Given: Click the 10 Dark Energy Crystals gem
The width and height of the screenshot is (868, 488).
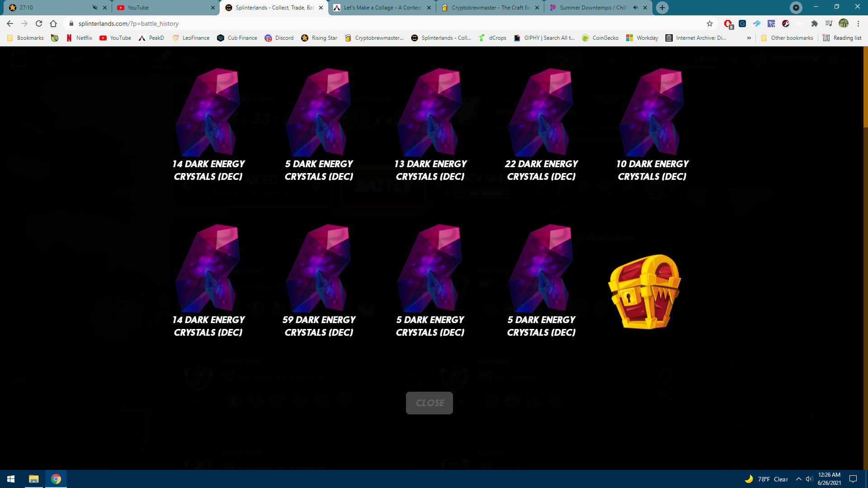Looking at the screenshot, I should click(652, 112).
